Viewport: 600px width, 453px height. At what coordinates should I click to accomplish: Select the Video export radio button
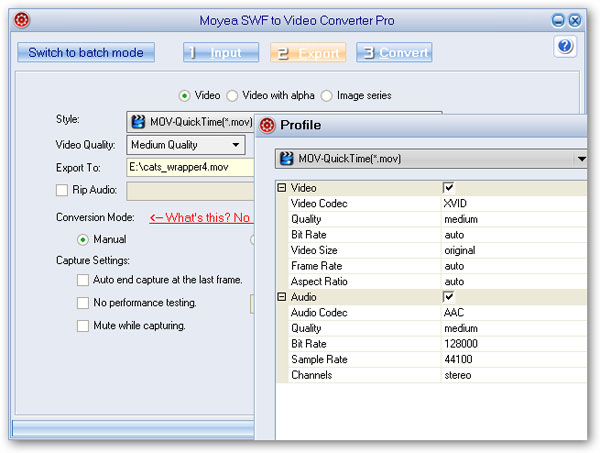click(184, 96)
